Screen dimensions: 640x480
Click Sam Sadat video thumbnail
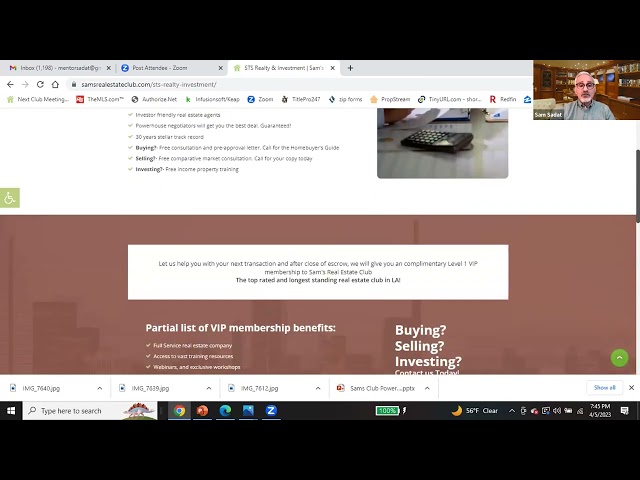pos(587,90)
